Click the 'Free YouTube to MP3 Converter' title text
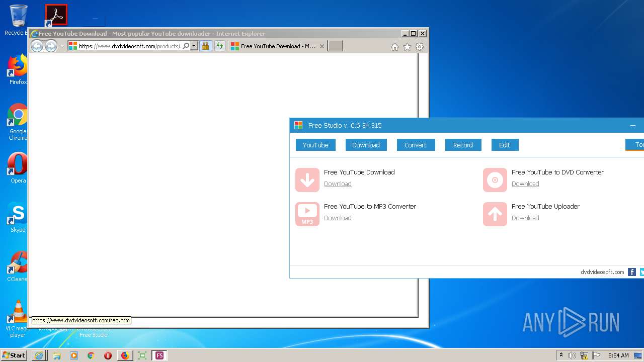This screenshot has width=644, height=362. (x=370, y=206)
